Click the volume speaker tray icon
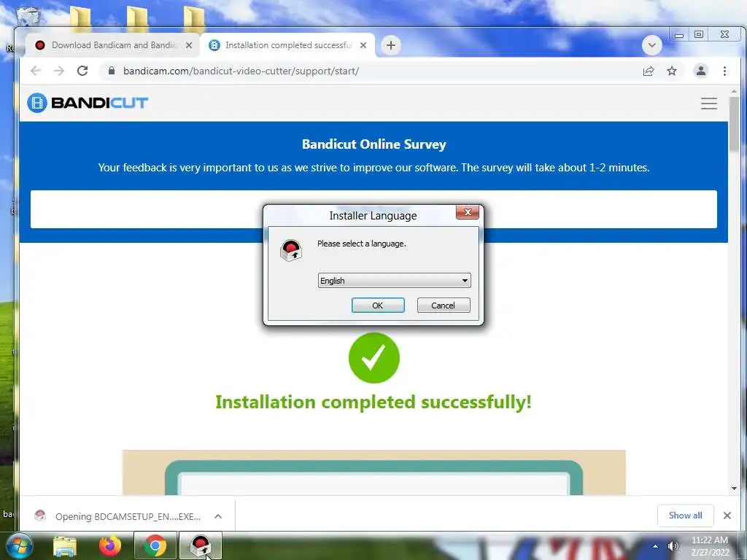This screenshot has width=747, height=560. 673,546
